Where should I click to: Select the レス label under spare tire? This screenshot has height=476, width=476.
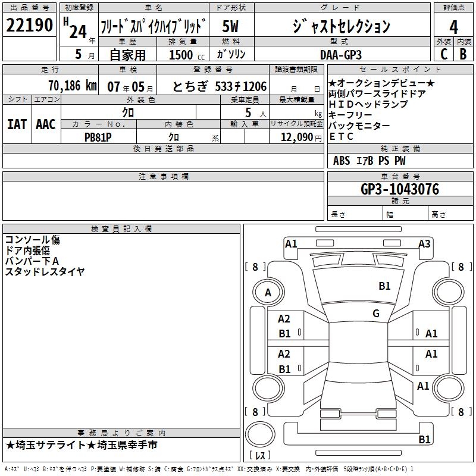tap(260, 455)
